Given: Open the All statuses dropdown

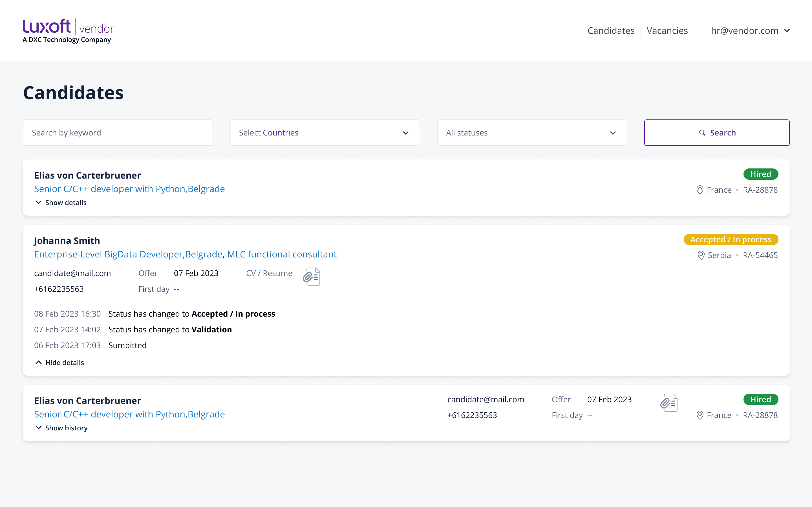Looking at the screenshot, I should (531, 133).
